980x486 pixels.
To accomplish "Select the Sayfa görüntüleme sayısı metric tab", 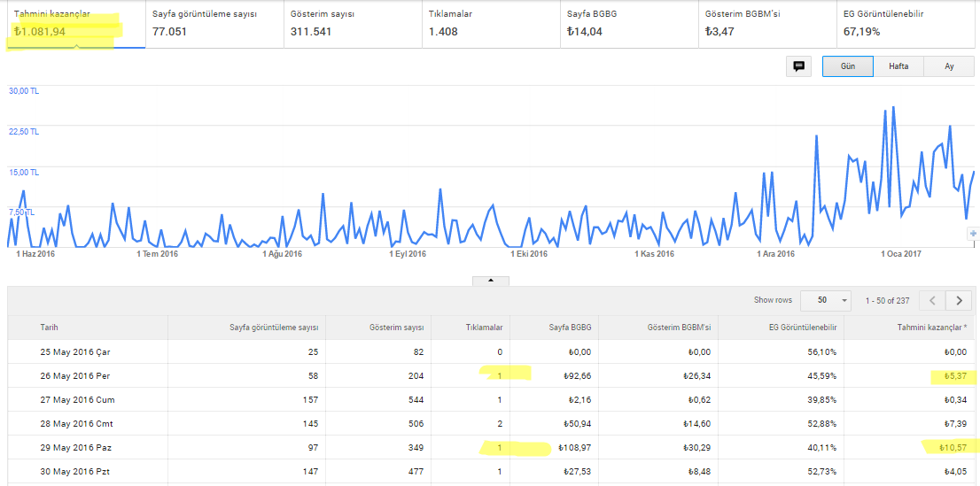I will (214, 24).
